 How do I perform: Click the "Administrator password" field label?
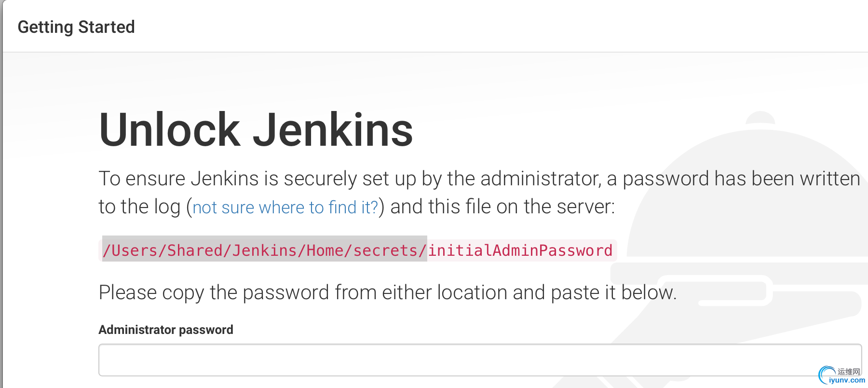165,330
